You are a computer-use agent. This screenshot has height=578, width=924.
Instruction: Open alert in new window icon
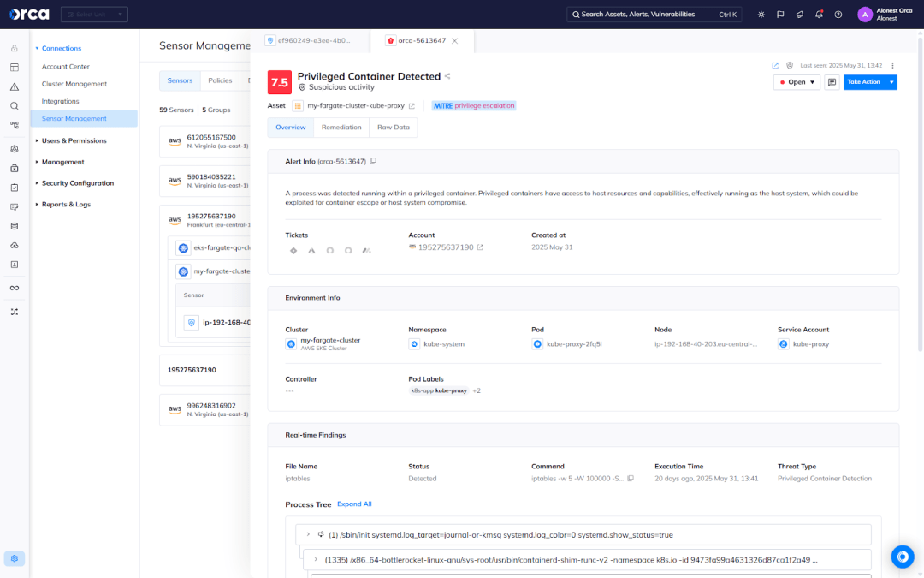click(x=775, y=65)
